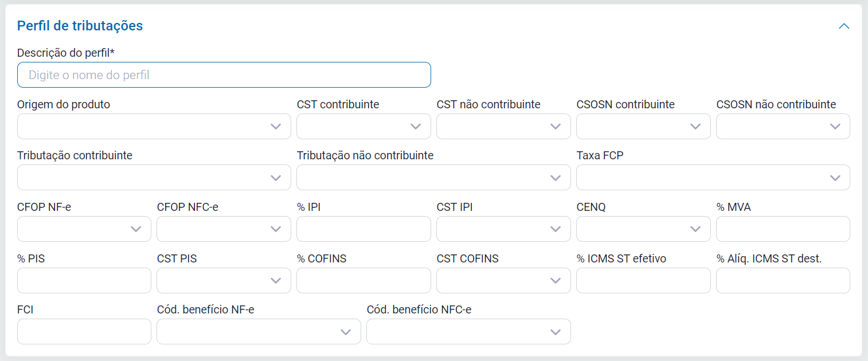
Task: Open the Tributação não contribuinte dropdown
Action: tap(433, 178)
